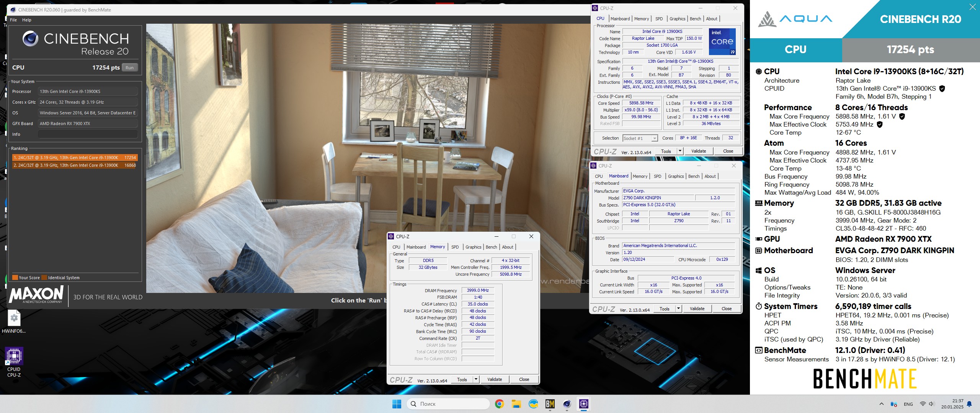Image resolution: width=980 pixels, height=413 pixels.
Task: Click the empty Info field in Cinebench
Action: click(88, 134)
